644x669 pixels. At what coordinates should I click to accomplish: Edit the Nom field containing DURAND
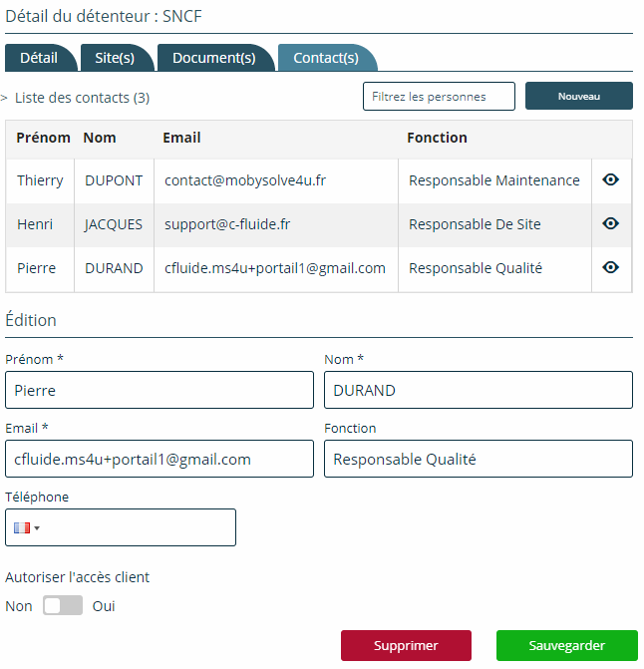(x=479, y=390)
